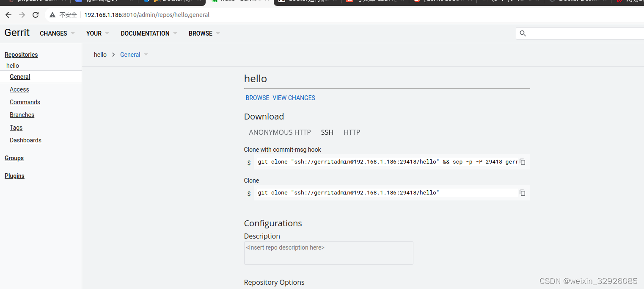Click the Gerrit logo
Screen dimensions: 644x289
pos(17,33)
